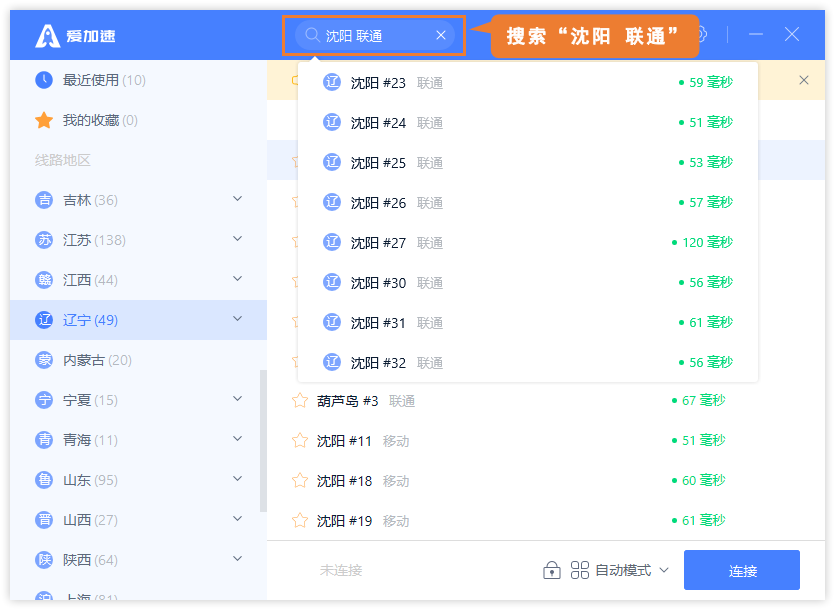
Task: Click the lock icon near 自动模式
Action: [552, 570]
